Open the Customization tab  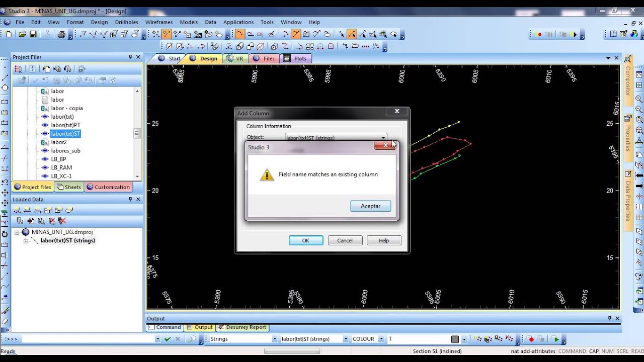[108, 187]
